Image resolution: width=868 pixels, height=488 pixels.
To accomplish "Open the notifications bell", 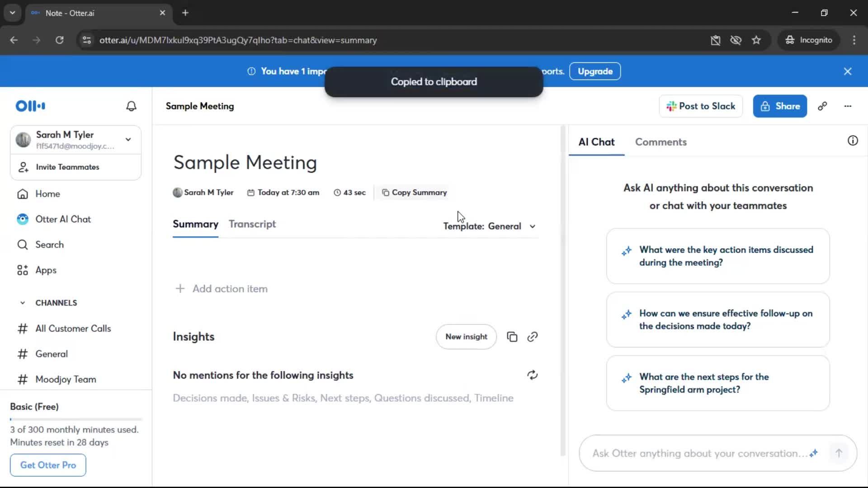I will pos(131,106).
